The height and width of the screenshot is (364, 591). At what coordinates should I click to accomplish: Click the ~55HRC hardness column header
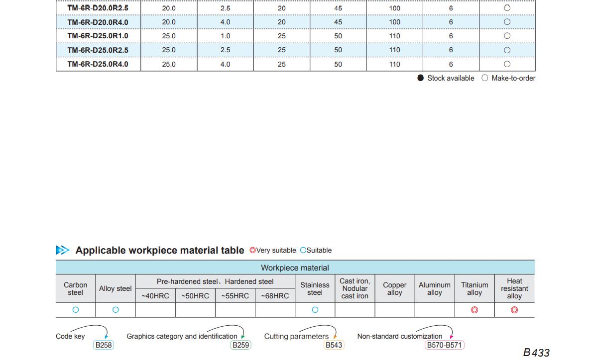(235, 296)
